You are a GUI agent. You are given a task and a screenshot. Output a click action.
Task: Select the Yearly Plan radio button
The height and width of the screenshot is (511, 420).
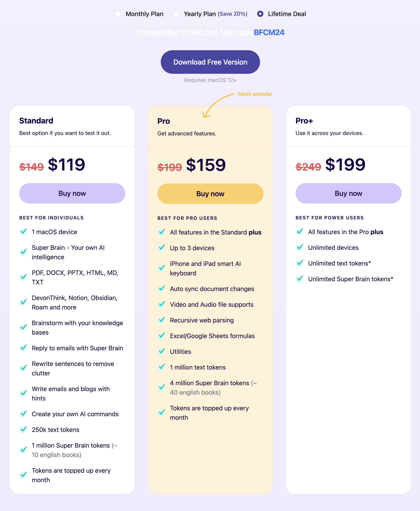coord(176,14)
